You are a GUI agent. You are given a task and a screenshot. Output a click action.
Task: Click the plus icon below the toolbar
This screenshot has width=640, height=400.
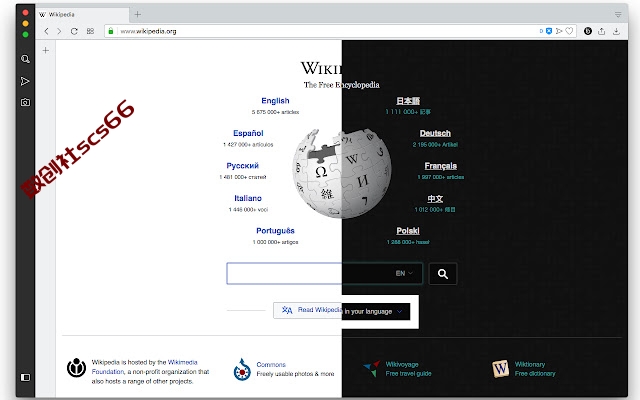click(46, 50)
